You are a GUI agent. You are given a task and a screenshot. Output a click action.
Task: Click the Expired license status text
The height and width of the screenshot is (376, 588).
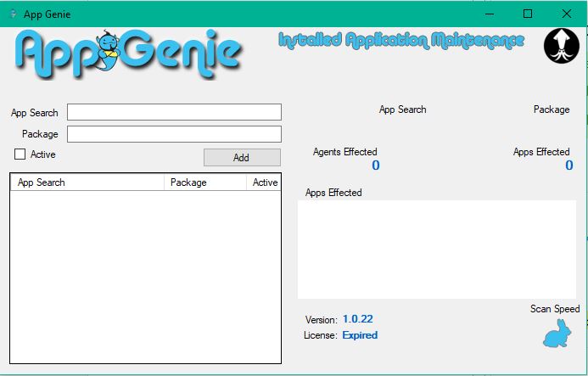pyautogui.click(x=361, y=335)
